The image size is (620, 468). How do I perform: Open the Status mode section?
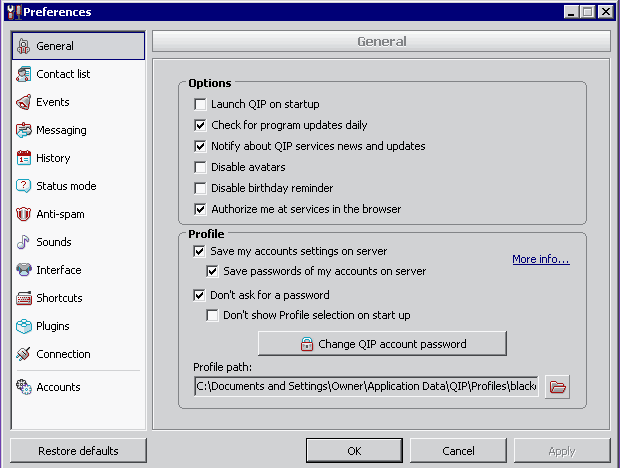[x=66, y=186]
